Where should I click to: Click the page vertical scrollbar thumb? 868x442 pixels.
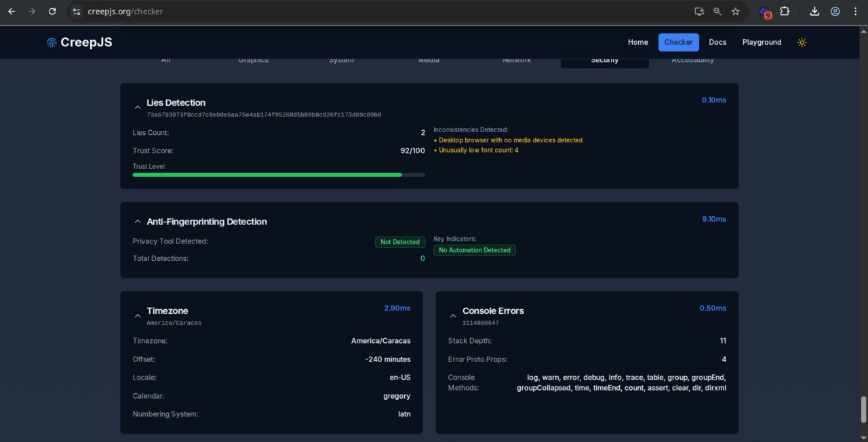coord(863,409)
